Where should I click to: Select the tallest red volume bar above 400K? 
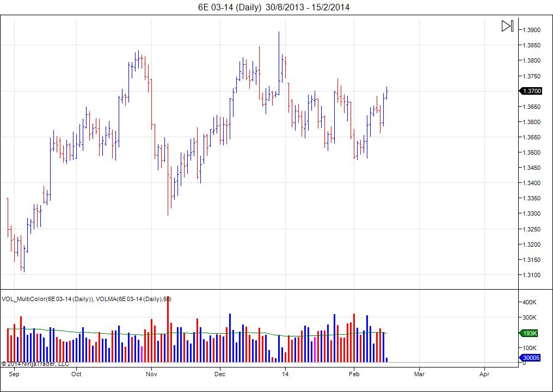pyautogui.click(x=168, y=329)
